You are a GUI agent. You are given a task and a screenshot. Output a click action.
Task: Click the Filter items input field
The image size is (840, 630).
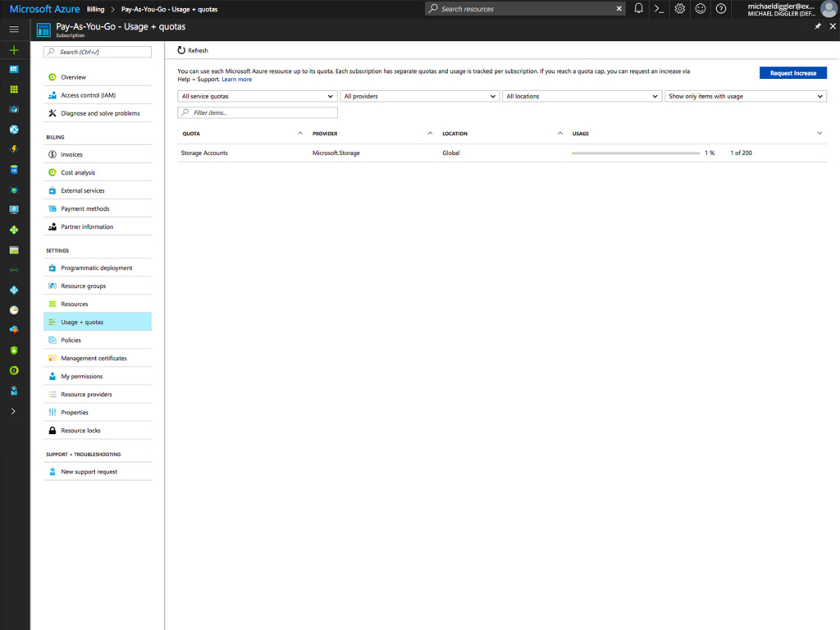point(258,112)
